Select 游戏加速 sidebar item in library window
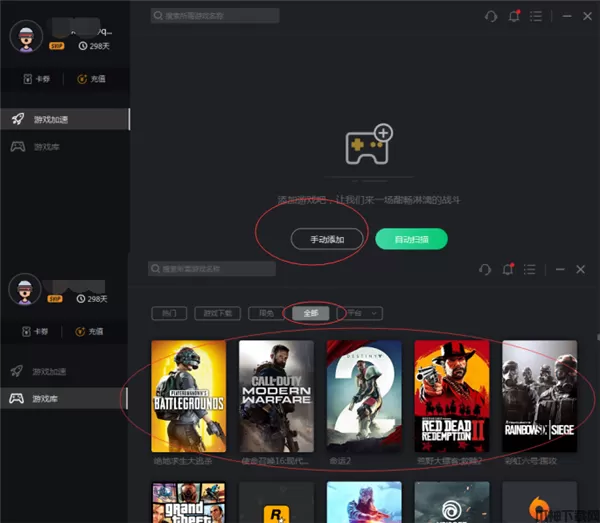Viewport: 600px width, 523px height. [x=64, y=371]
